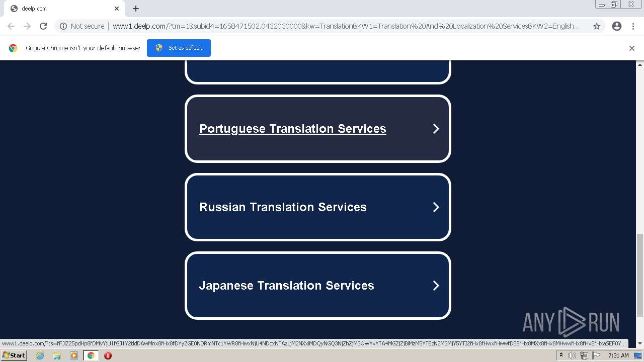Open the Chrome three-dot menu

coord(633,26)
